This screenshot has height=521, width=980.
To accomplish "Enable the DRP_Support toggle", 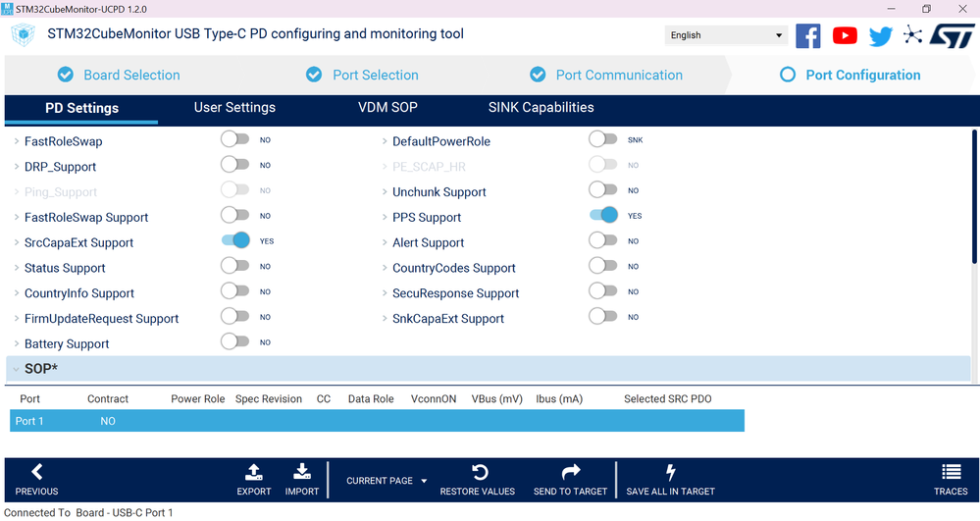I will pos(235,165).
